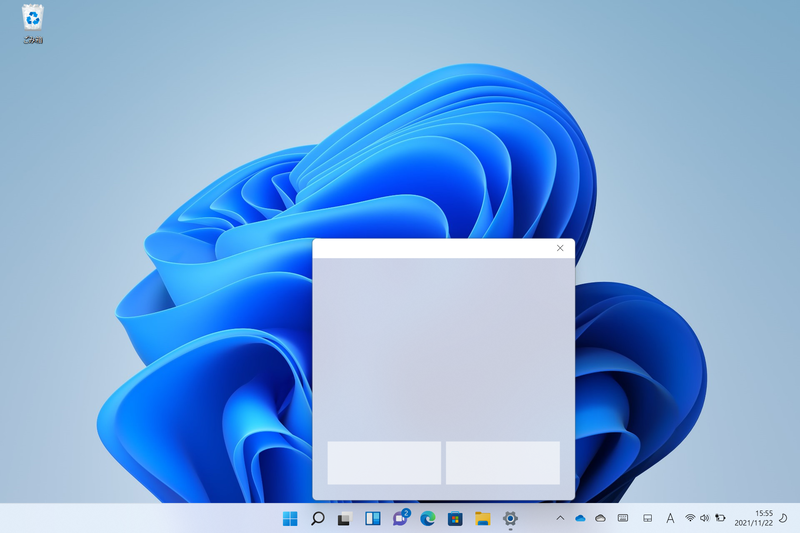The width and height of the screenshot is (800, 533).
Task: Open focus assist moon icon
Action: click(x=783, y=518)
